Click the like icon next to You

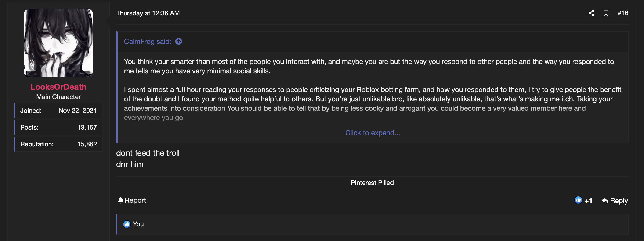click(127, 224)
